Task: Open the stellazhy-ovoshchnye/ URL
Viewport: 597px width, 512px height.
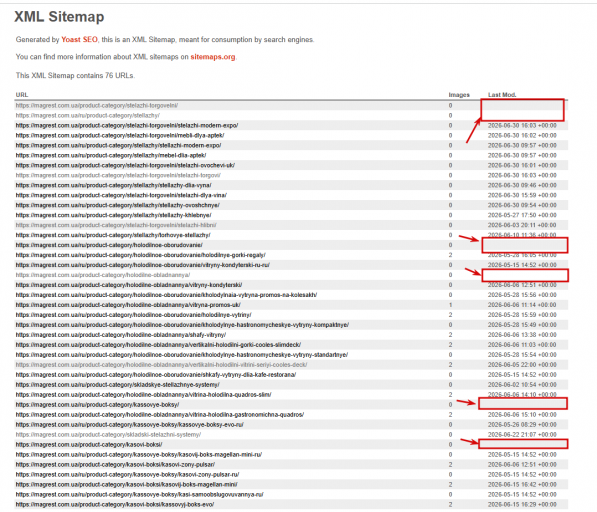Action: [118, 205]
